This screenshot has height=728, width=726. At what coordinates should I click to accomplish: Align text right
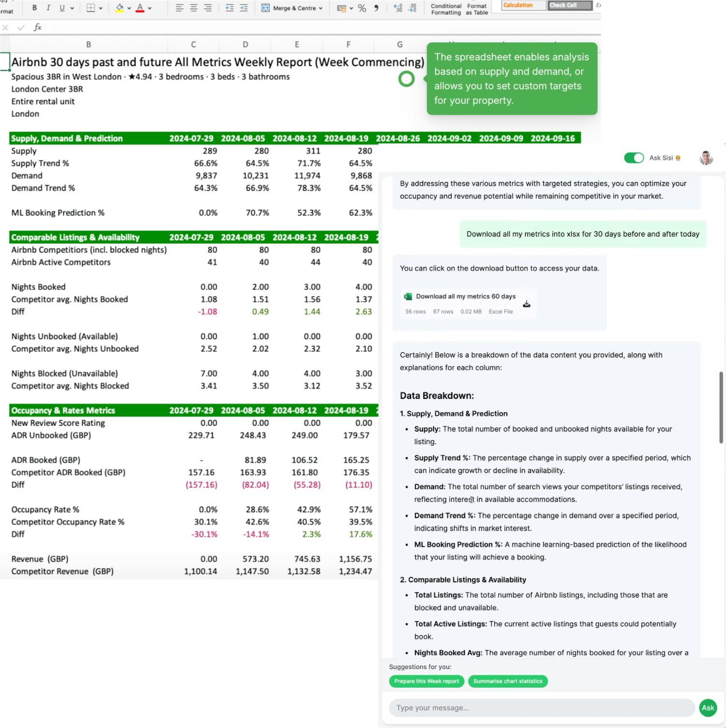click(x=207, y=8)
